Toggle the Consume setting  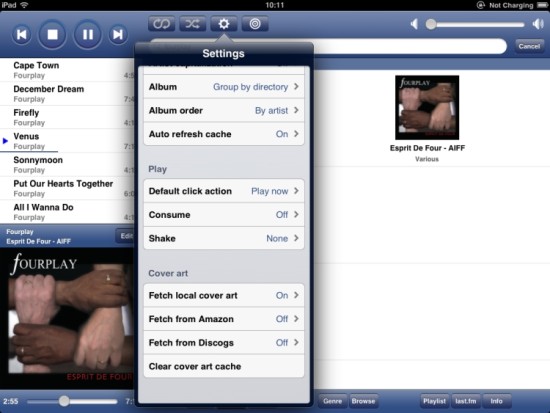click(x=224, y=215)
